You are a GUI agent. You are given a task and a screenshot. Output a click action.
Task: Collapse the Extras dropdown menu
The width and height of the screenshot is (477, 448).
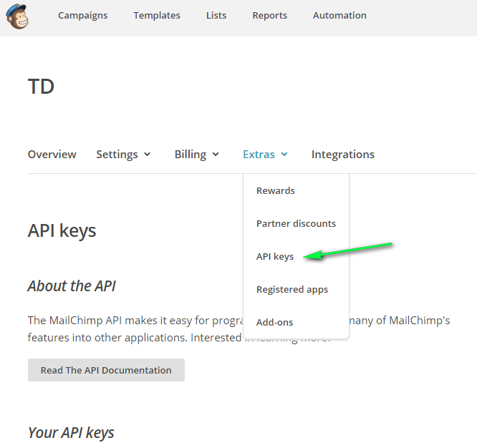coord(265,155)
